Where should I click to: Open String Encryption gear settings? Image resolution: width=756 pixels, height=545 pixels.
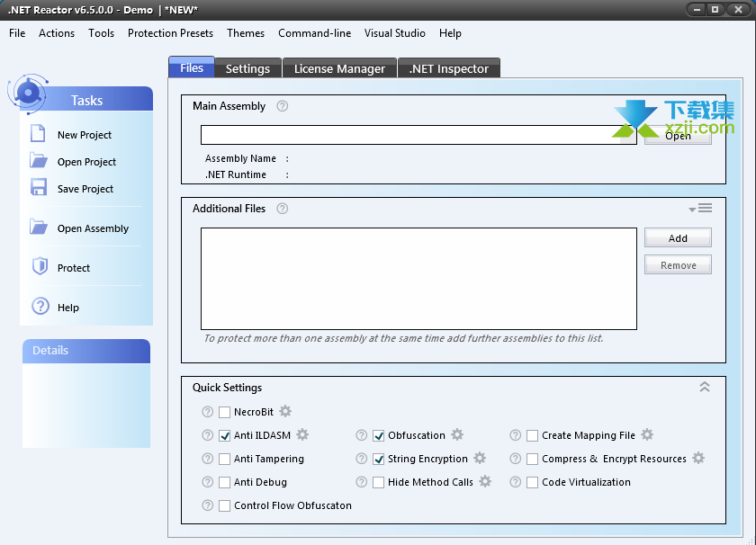pos(480,459)
